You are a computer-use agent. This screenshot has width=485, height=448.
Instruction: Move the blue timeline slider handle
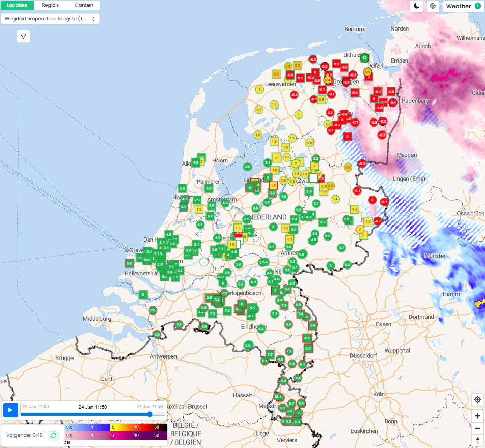click(x=150, y=414)
